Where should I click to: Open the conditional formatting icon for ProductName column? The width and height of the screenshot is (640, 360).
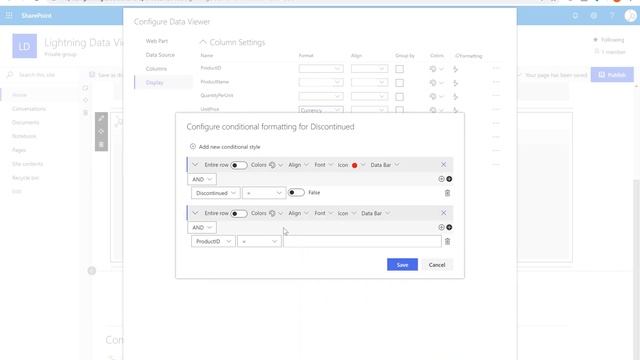pyautogui.click(x=456, y=83)
